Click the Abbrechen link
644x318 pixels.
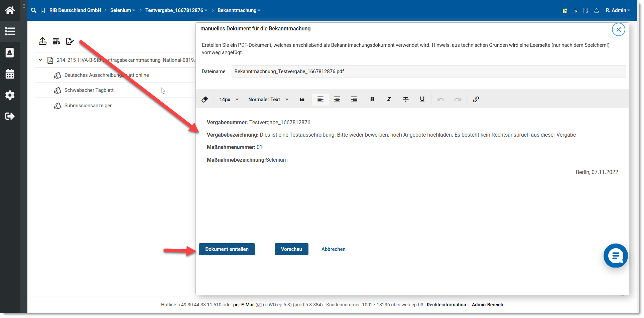(x=333, y=249)
